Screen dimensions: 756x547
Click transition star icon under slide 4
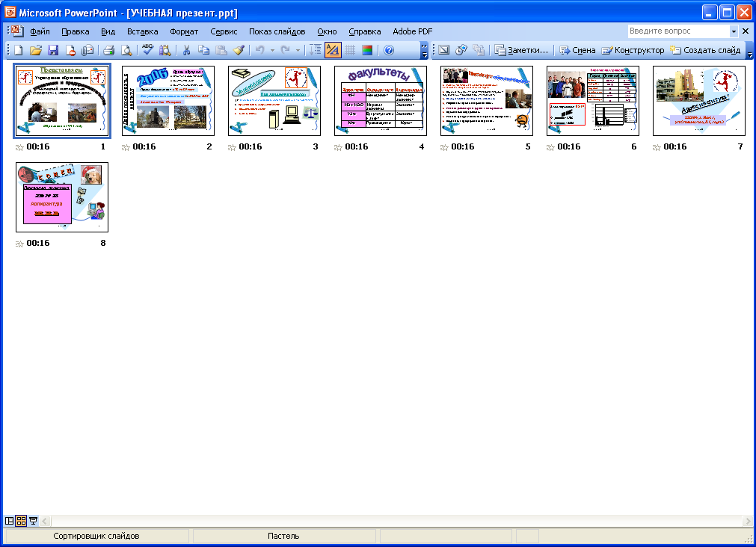point(338,147)
